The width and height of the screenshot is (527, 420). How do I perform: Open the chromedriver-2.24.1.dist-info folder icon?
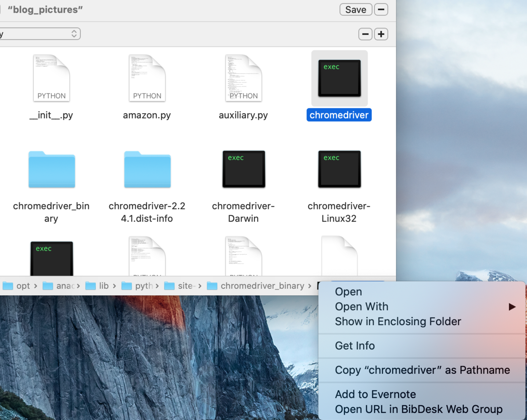(147, 169)
